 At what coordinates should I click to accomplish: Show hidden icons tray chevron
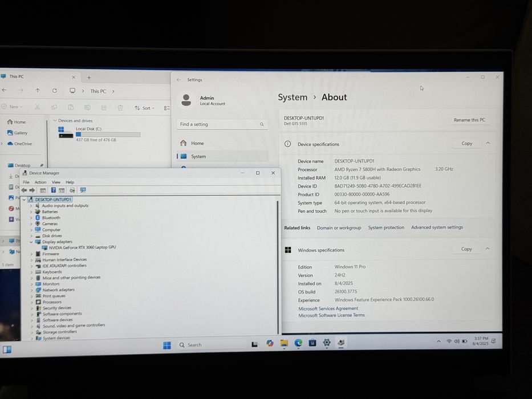tap(438, 341)
